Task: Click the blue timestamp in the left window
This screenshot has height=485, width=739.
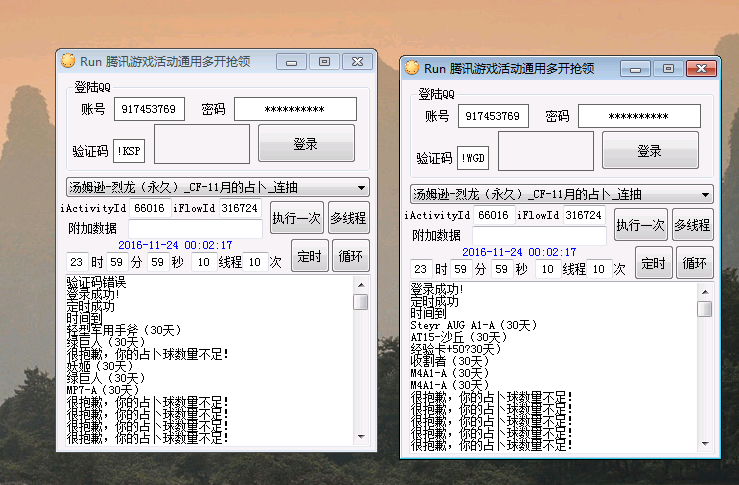Action: 175,245
